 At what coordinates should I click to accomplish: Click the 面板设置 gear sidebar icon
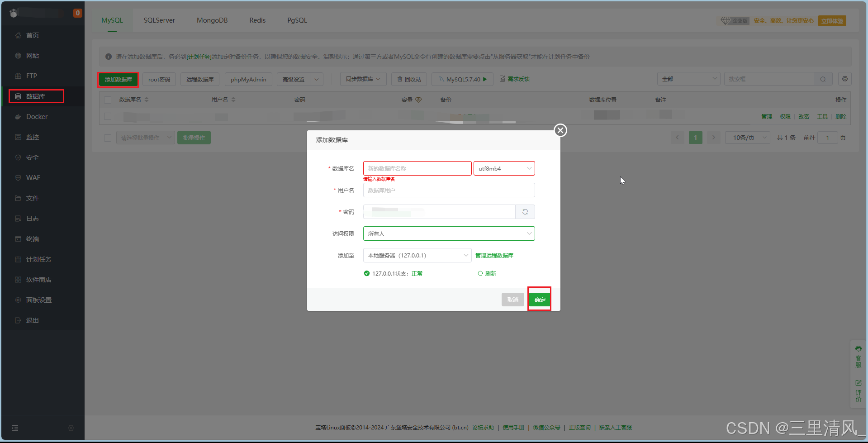click(x=18, y=300)
